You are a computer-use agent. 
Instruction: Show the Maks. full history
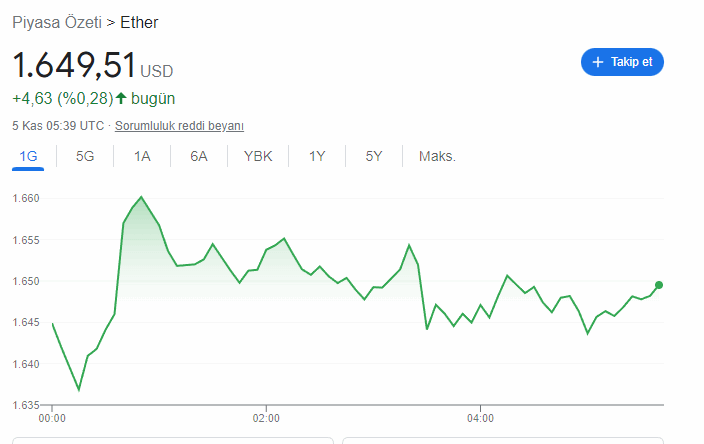(437, 156)
